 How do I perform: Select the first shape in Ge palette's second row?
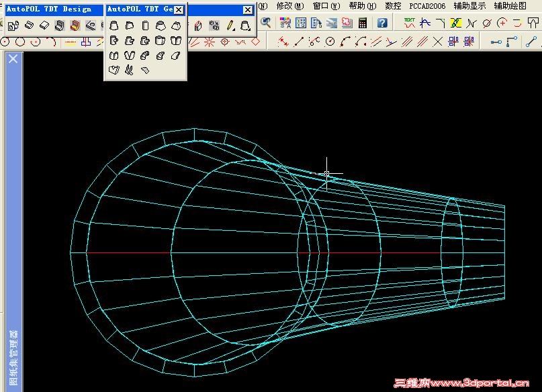coord(114,40)
